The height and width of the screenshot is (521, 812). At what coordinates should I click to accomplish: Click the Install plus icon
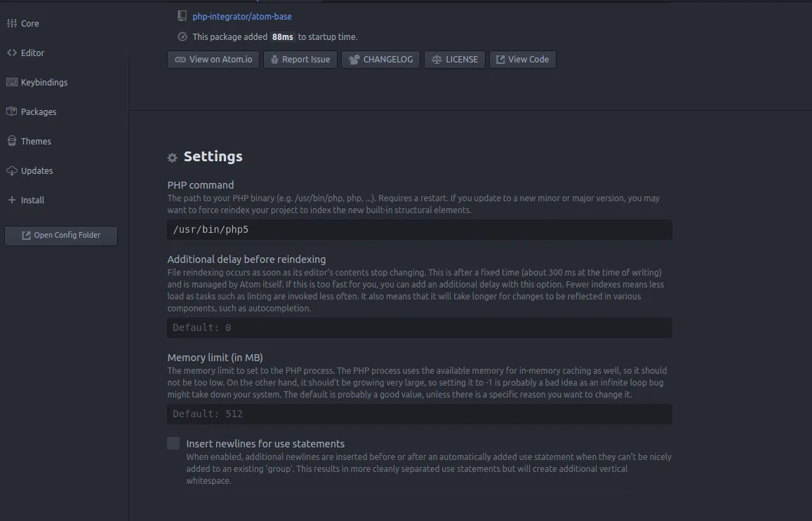[x=11, y=200]
